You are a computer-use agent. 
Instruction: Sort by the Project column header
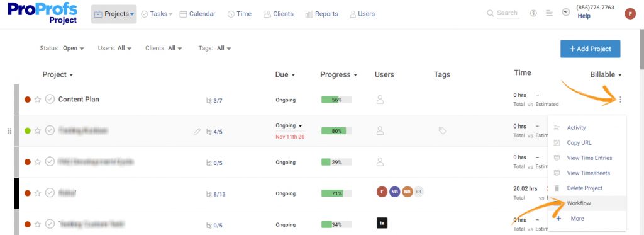tap(57, 74)
